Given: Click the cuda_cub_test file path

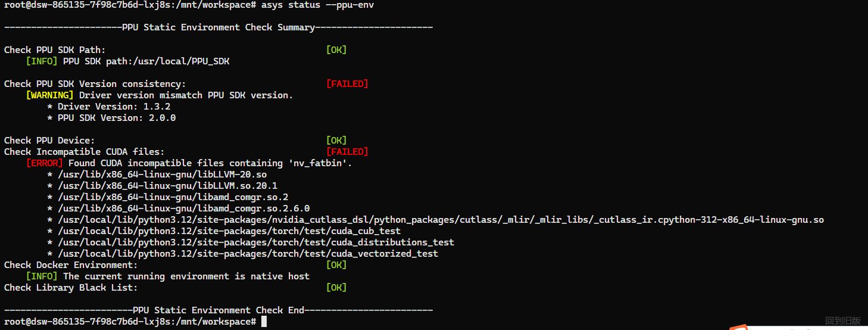Looking at the screenshot, I should click(x=229, y=231).
